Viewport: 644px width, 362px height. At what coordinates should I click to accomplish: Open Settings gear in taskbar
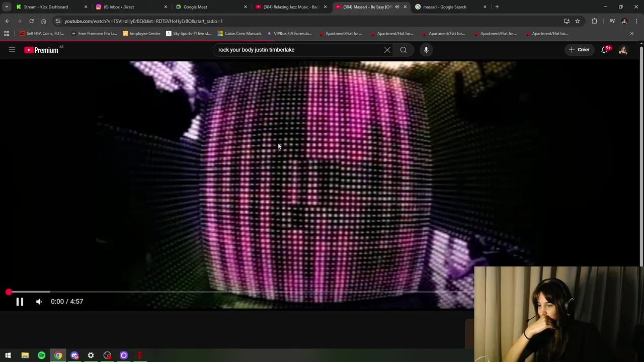91,355
